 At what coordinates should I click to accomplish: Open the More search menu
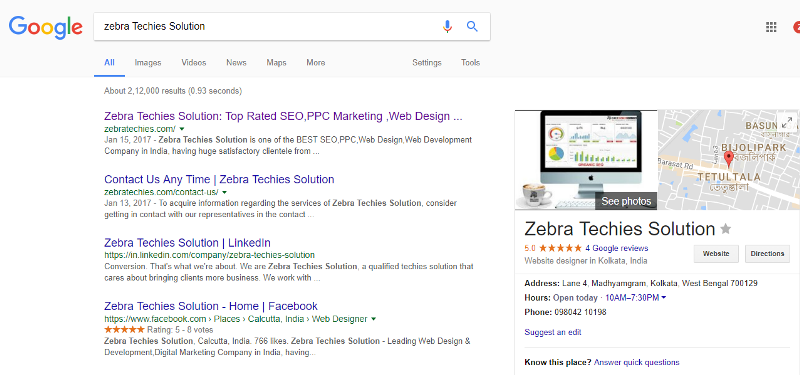click(x=315, y=63)
